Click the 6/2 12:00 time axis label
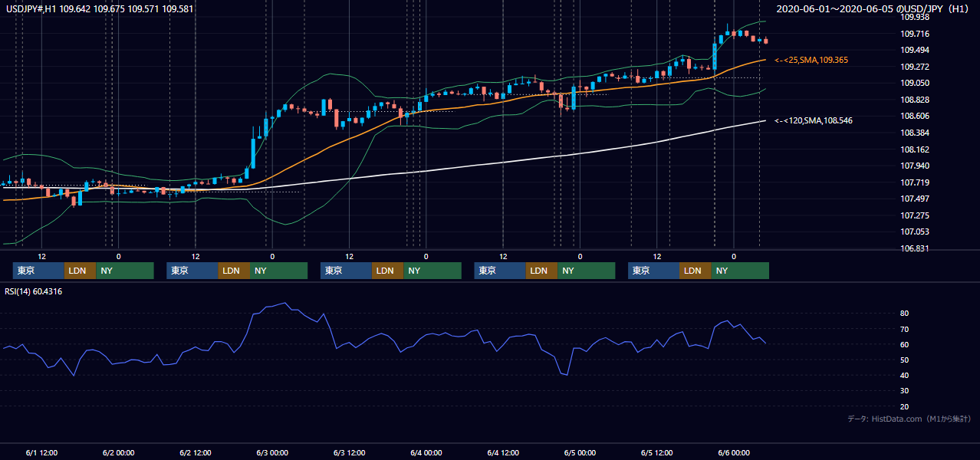 pyautogui.click(x=195, y=453)
